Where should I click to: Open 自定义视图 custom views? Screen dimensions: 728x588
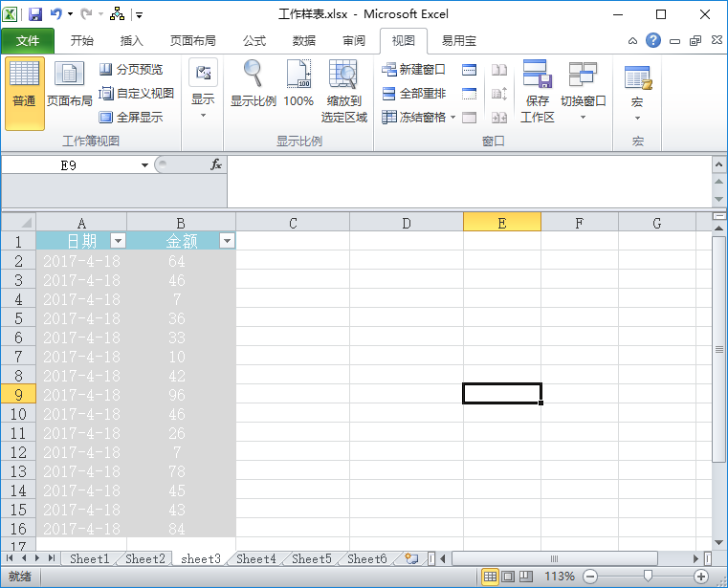click(137, 94)
